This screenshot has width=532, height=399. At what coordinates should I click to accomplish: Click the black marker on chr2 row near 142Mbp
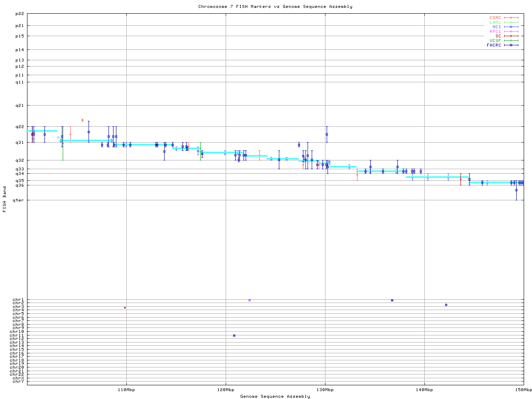446,305
